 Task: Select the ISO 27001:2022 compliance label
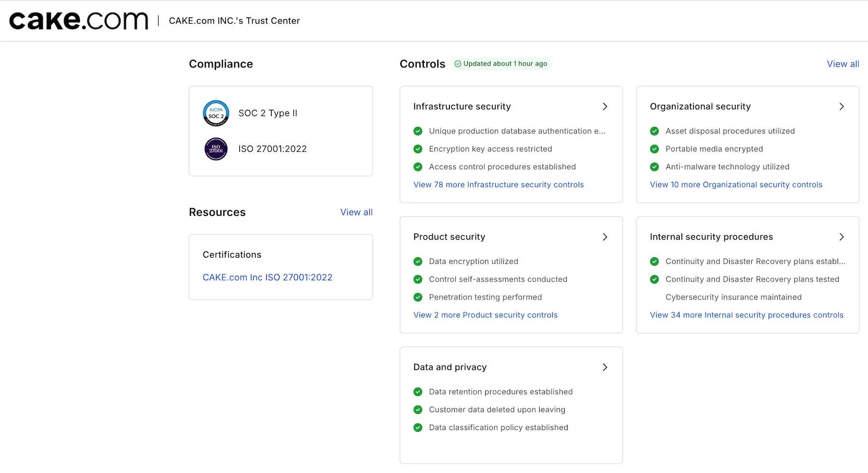tap(272, 149)
